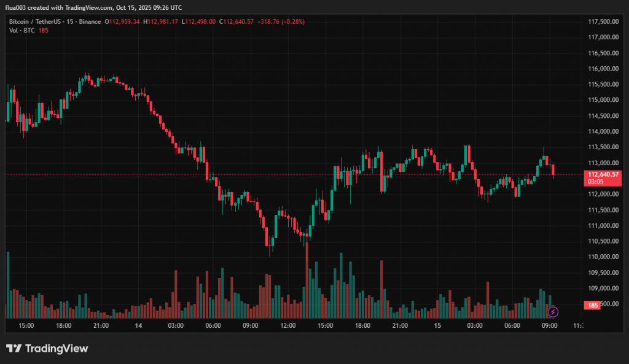The height and width of the screenshot is (364, 629).
Task: Click the 15:00 label at left of time axis
Action: click(26, 325)
